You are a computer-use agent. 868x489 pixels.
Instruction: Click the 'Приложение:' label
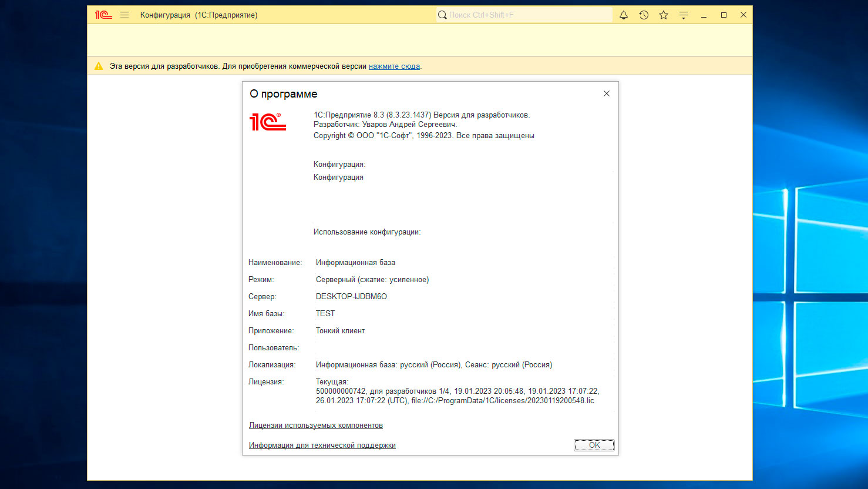[271, 330]
